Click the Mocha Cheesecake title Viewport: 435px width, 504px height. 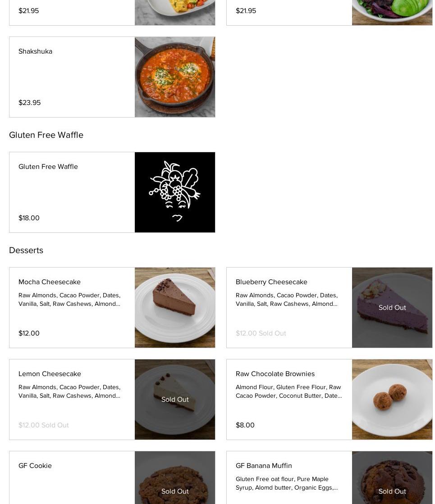[50, 282]
